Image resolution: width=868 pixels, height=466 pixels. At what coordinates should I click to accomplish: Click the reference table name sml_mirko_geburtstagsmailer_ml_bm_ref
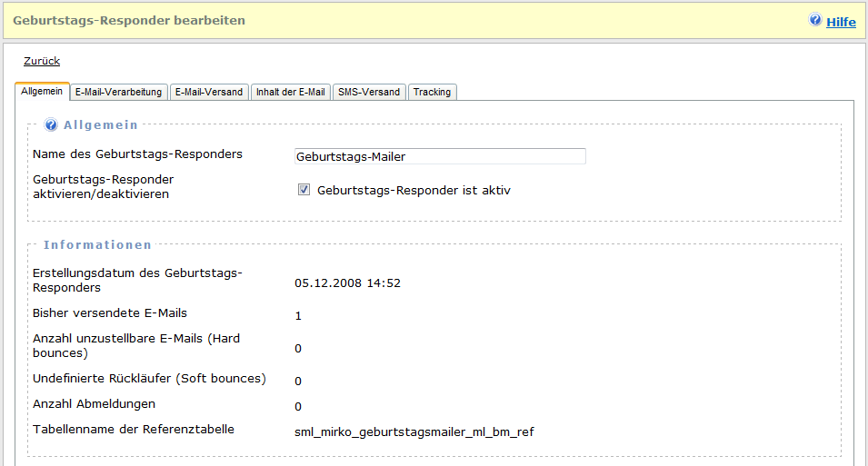click(414, 431)
